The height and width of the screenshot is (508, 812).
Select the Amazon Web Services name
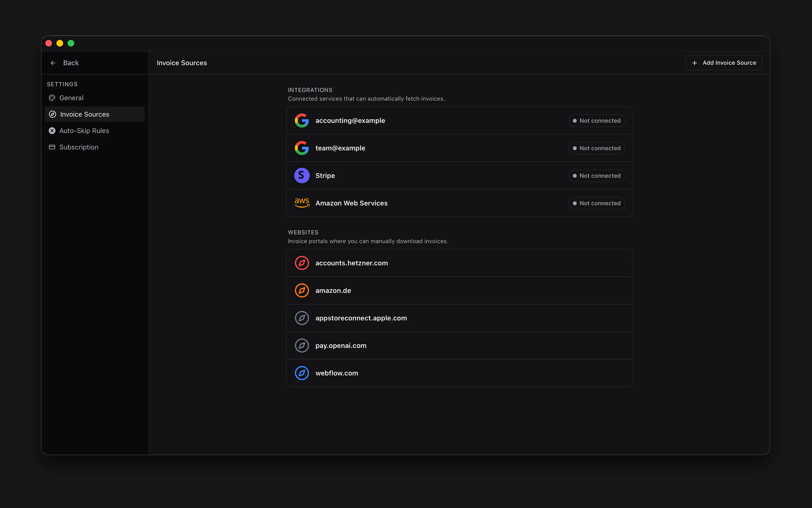351,203
